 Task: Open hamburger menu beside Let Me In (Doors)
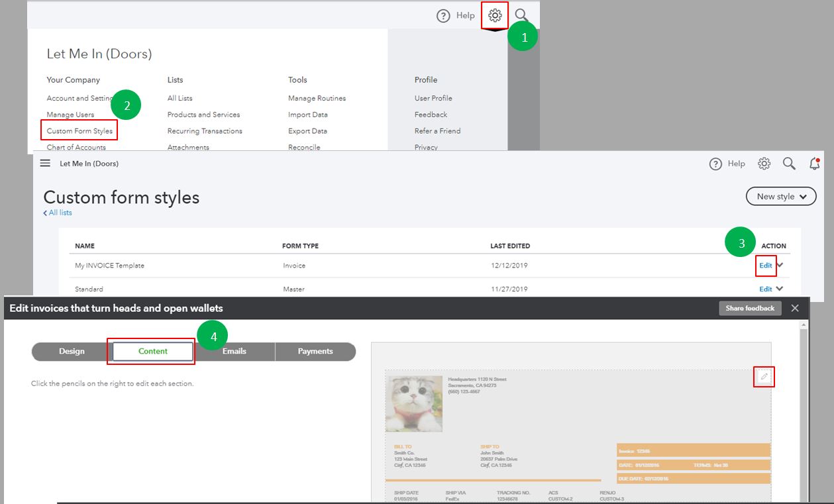pyautogui.click(x=45, y=163)
